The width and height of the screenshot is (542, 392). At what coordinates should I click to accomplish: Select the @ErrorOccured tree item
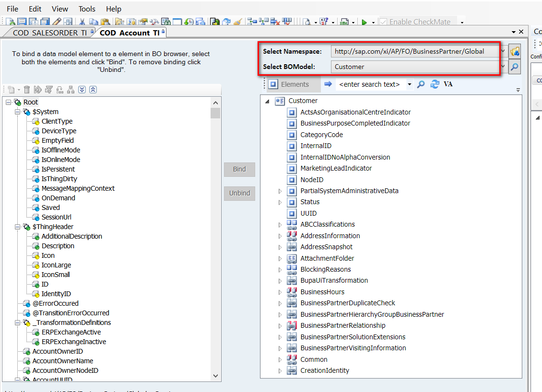point(55,303)
